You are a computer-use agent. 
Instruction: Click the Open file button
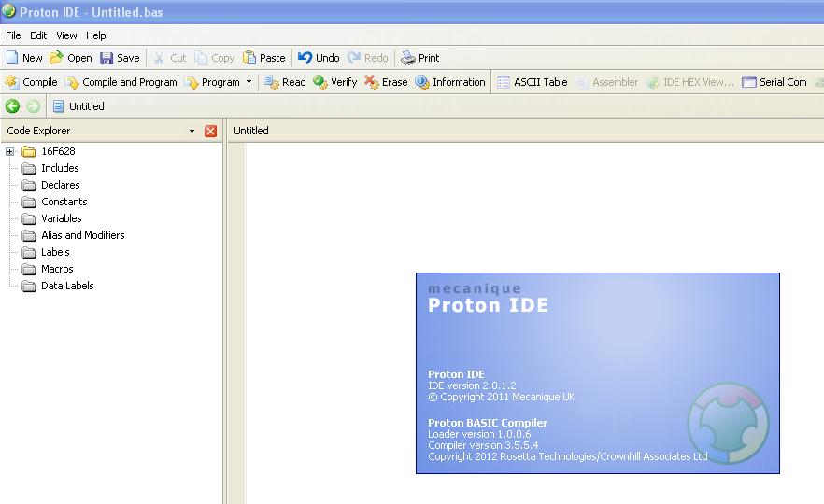coord(56,58)
